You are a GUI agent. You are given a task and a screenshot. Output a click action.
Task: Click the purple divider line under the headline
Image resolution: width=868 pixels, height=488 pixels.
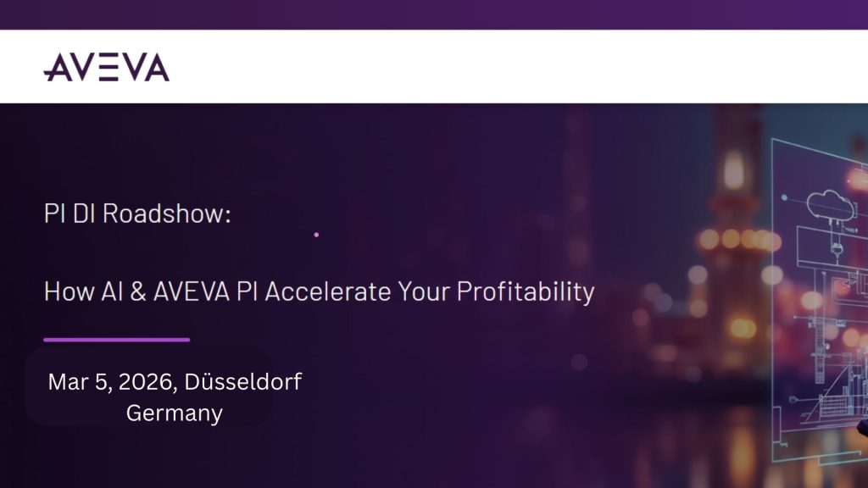tap(117, 340)
